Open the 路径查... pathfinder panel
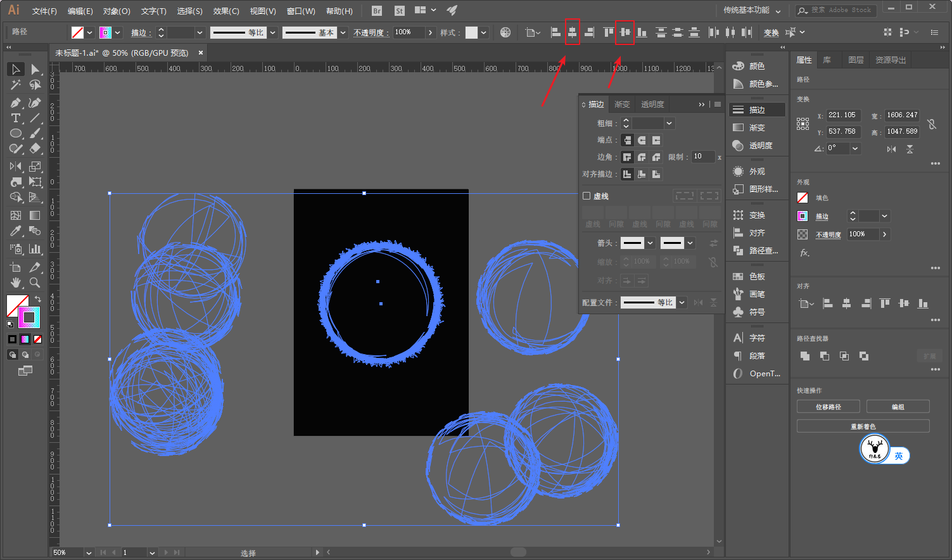Viewport: 952px width, 560px height. tap(758, 250)
